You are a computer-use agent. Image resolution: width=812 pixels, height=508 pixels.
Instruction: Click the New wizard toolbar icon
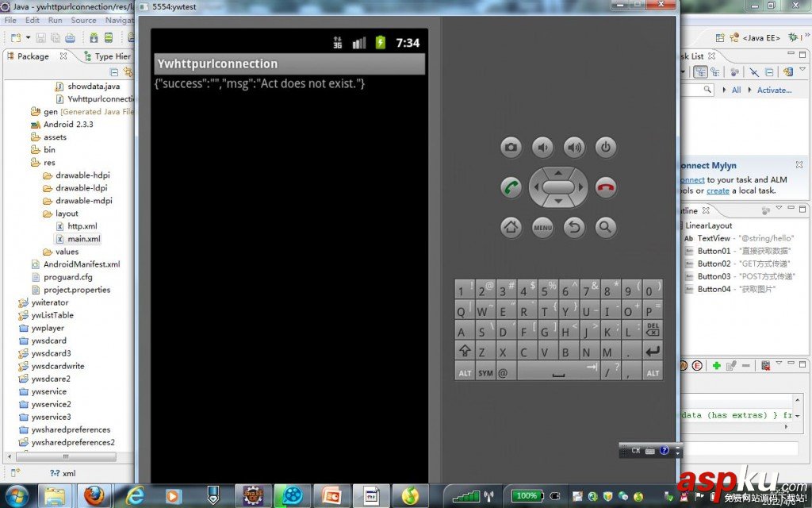point(16,37)
